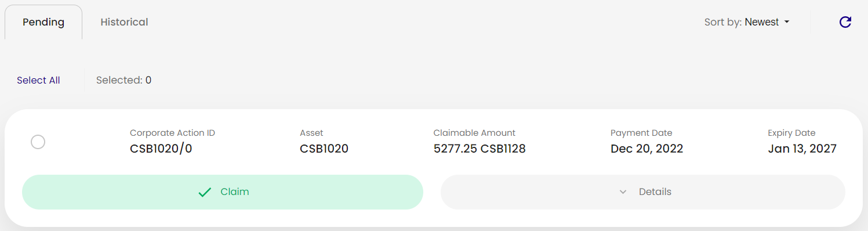Click the claimable amount 5277.25 CSB1128
This screenshot has height=231, width=868.
click(480, 149)
